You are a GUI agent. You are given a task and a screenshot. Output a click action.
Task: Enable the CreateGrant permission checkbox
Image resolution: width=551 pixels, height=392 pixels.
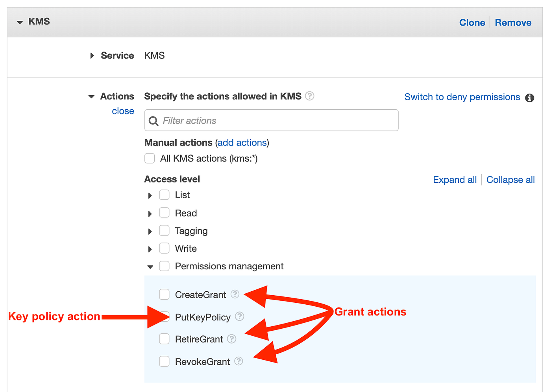pos(164,294)
